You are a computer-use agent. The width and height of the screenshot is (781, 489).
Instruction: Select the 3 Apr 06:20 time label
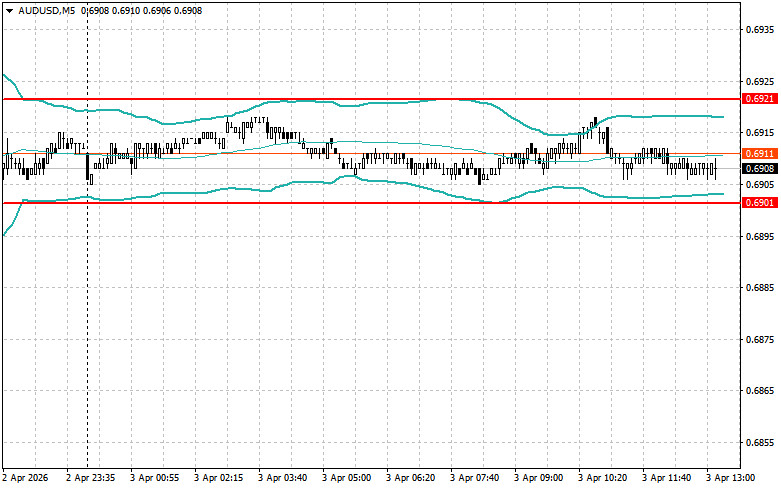[x=411, y=478]
